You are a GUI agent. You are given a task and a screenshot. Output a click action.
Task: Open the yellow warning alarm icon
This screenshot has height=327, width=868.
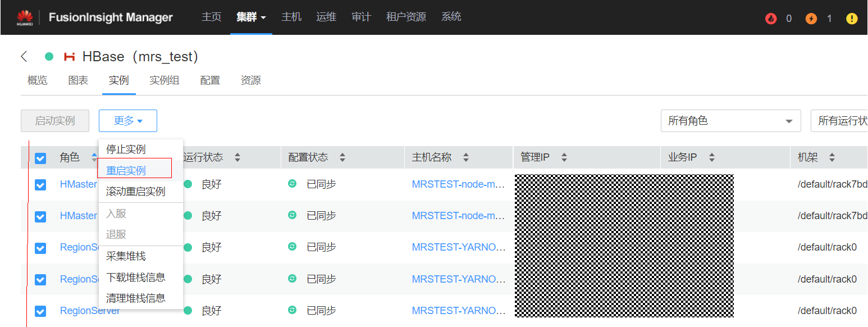852,19
